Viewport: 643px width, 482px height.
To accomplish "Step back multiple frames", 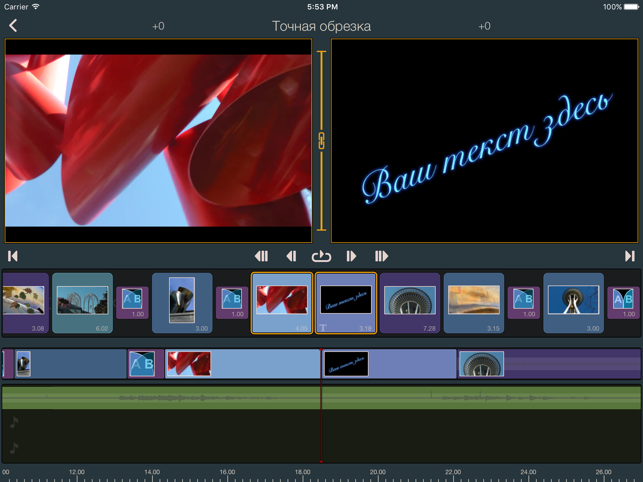I will pos(261,257).
